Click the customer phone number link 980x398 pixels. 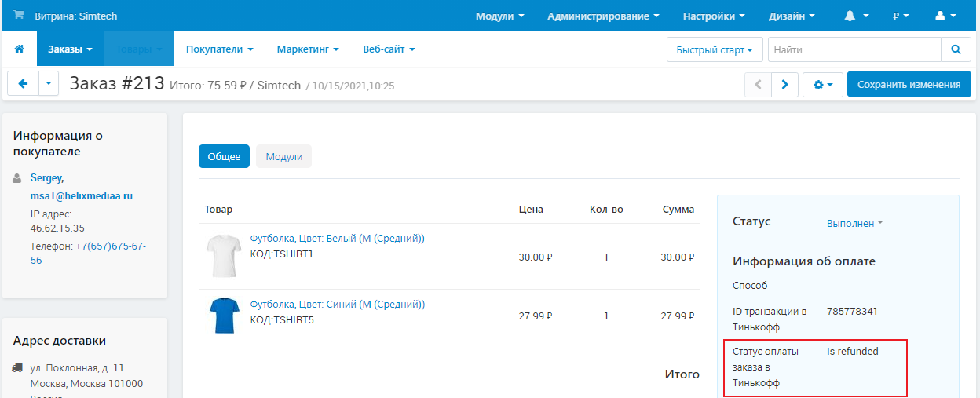click(x=88, y=253)
